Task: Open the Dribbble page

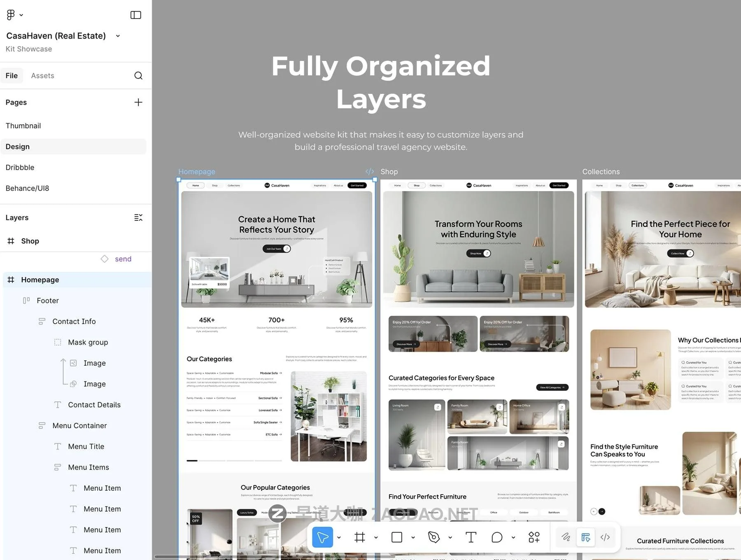Action: pyautogui.click(x=20, y=168)
